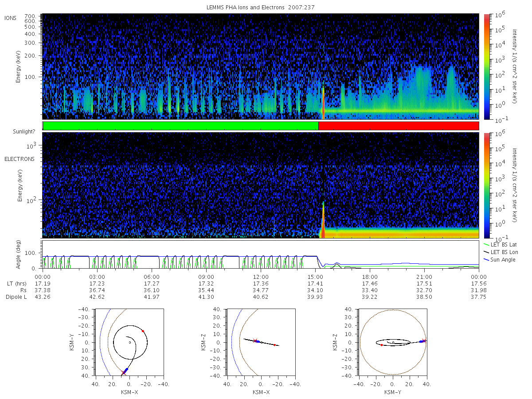Select the Dipole L value 37.75

[x=479, y=297]
